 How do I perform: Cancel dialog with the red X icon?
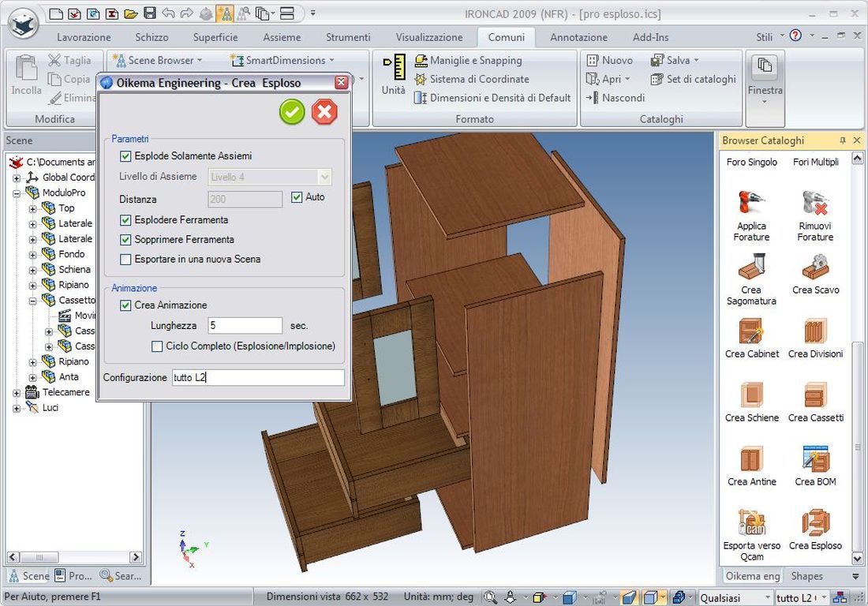click(324, 112)
